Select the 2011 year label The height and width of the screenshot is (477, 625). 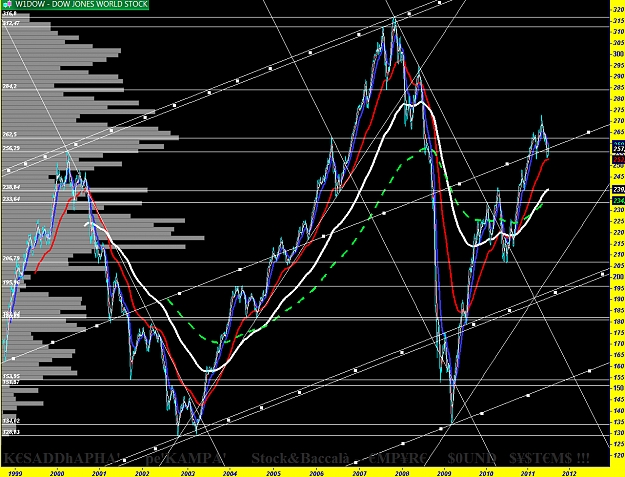click(528, 473)
